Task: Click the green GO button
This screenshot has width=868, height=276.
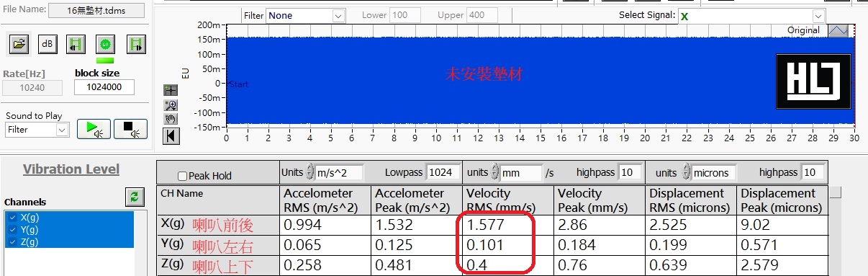Action: [x=105, y=44]
